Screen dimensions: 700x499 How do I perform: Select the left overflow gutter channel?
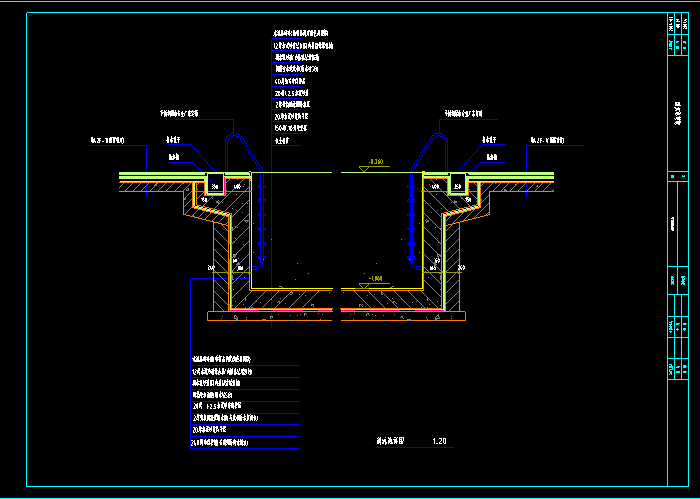tap(214, 183)
